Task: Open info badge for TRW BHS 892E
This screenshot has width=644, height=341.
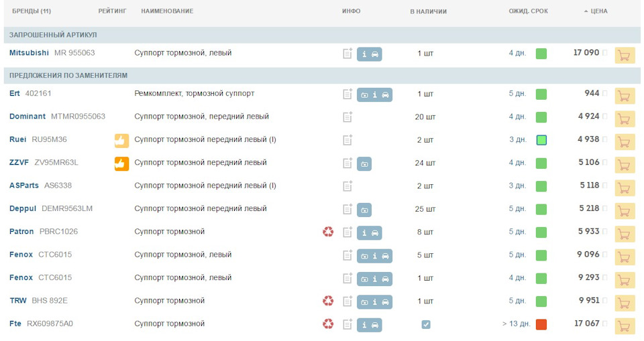Action: (x=374, y=301)
